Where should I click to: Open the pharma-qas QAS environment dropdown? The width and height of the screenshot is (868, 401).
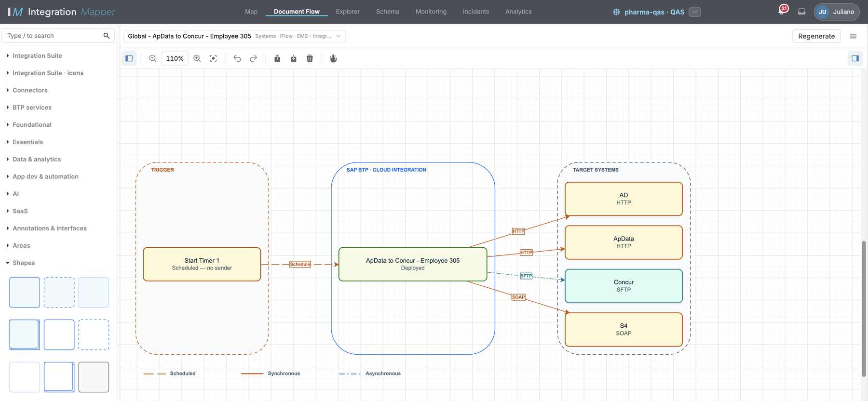(x=694, y=12)
